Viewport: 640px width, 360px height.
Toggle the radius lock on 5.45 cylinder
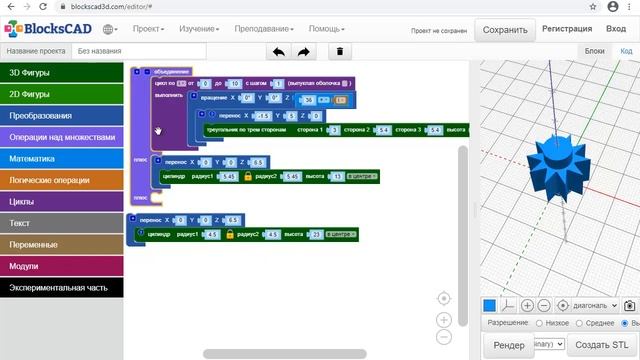(248, 176)
